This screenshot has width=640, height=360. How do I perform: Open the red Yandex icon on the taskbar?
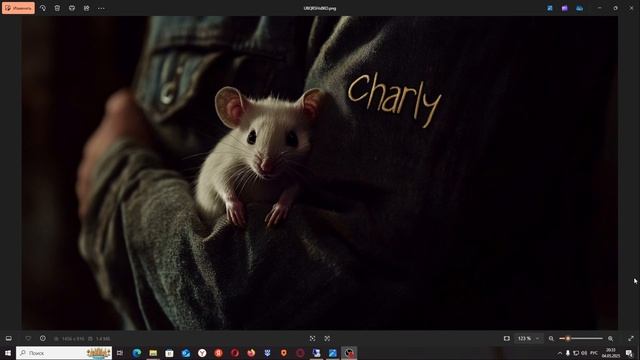(x=218, y=353)
